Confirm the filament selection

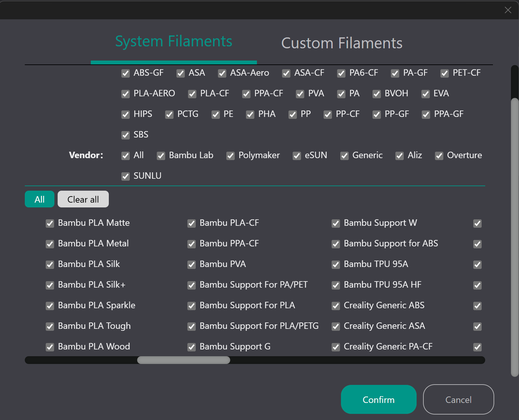pos(379,399)
